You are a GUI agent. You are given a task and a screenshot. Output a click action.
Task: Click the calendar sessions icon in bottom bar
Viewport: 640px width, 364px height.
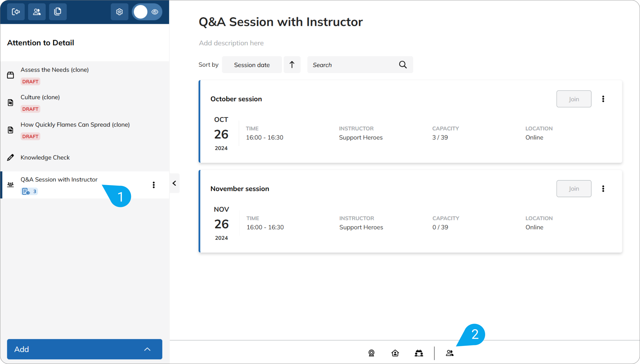coord(419,353)
